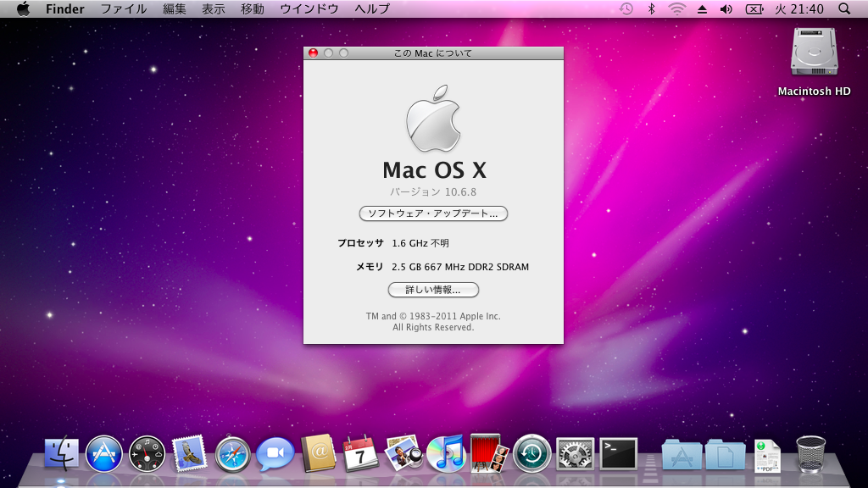Open Time Machine in the Dock
This screenshot has width=868, height=488.
[532, 454]
